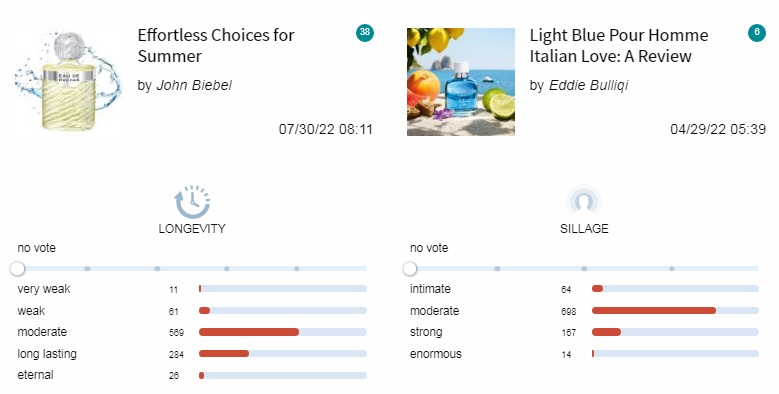The width and height of the screenshot is (779, 394).
Task: Select the moderate longevity vote bar
Action: (283, 332)
